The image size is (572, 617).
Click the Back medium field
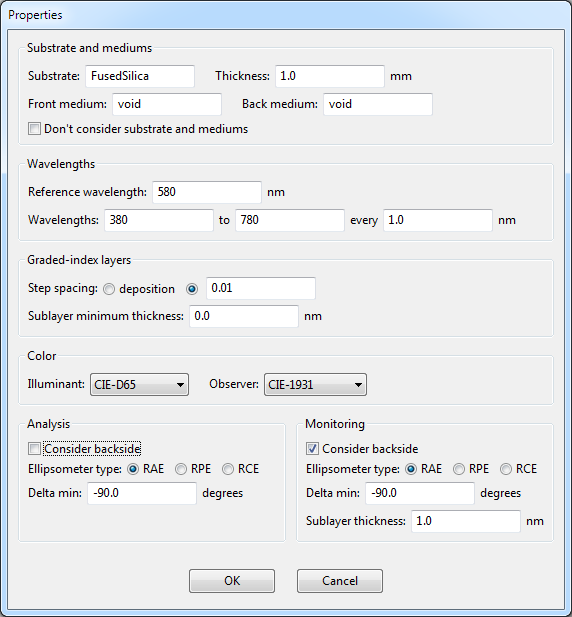point(378,104)
